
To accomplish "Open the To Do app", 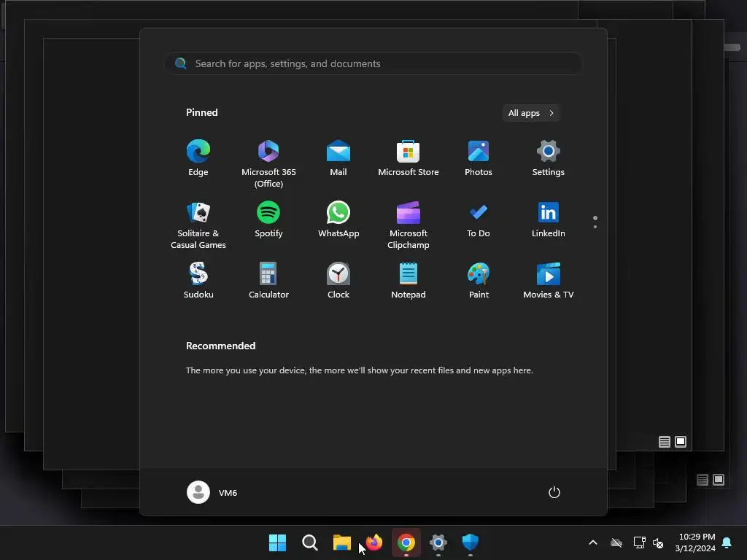I will [479, 220].
